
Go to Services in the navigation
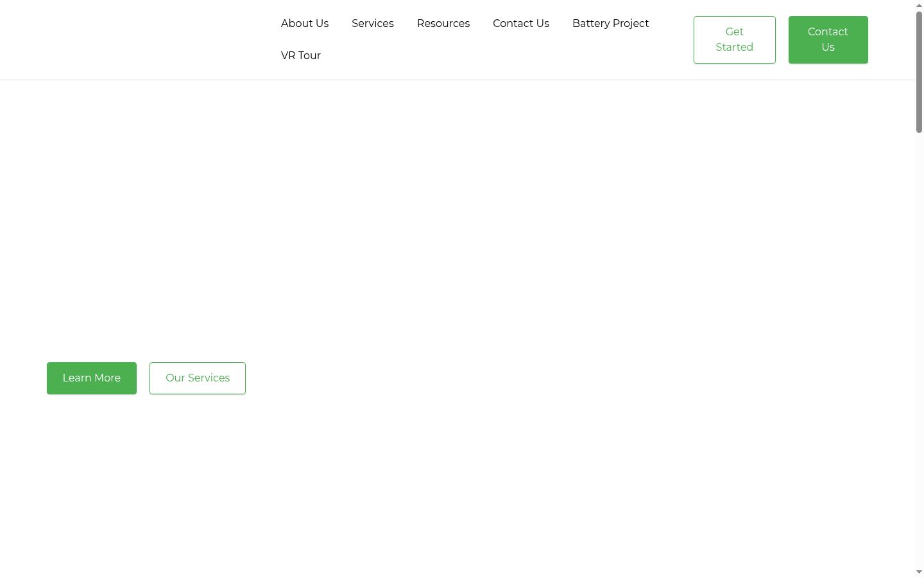pyautogui.click(x=373, y=23)
